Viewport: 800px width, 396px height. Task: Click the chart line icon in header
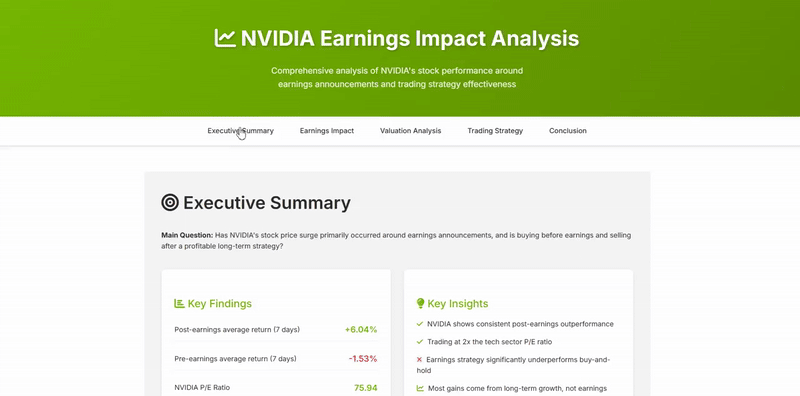[x=225, y=38]
